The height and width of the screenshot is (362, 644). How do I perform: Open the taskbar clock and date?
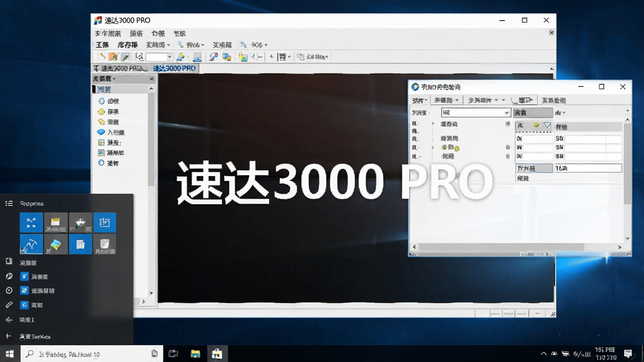[604, 353]
